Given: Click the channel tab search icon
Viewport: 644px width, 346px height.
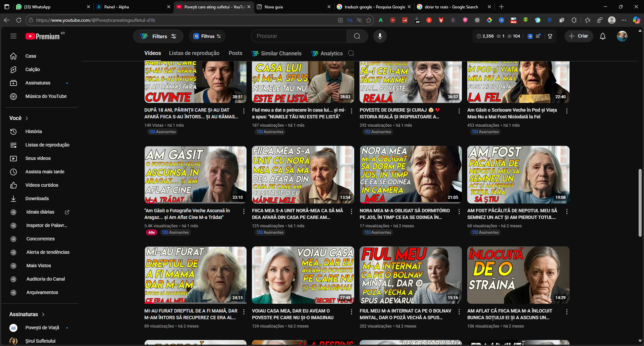Looking at the screenshot, I should [x=351, y=54].
